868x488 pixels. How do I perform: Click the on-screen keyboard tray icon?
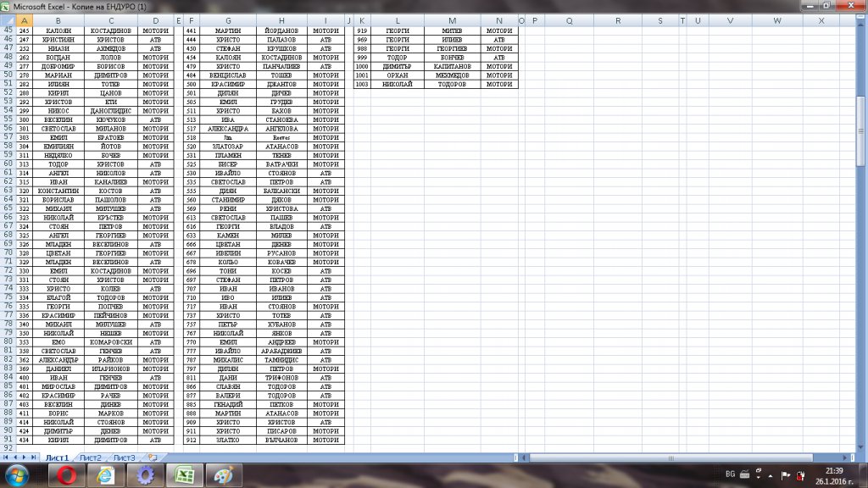point(744,474)
